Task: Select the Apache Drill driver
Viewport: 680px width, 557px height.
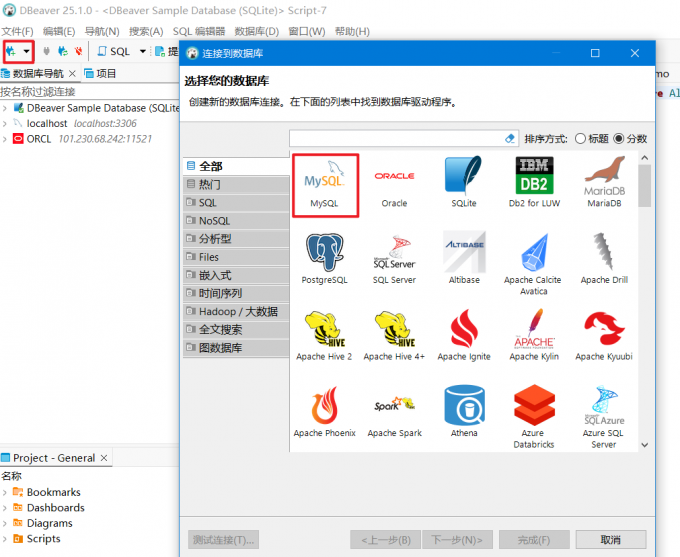Action: coord(604,259)
